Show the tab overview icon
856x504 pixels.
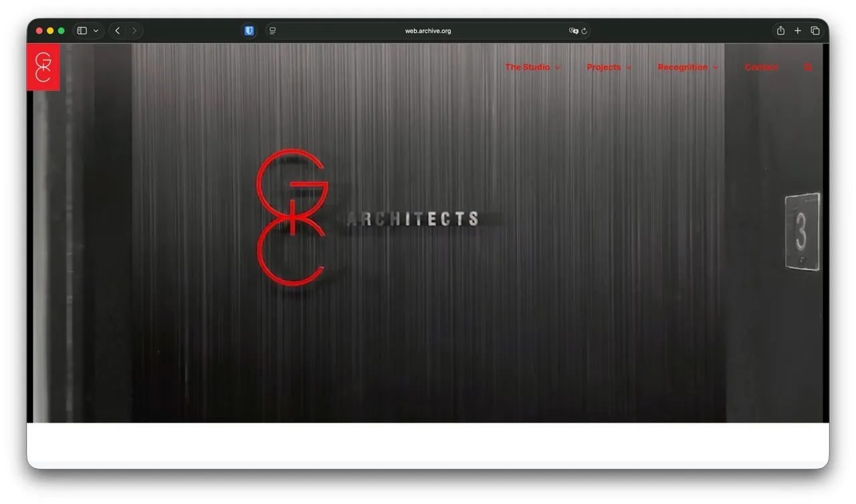pos(815,30)
